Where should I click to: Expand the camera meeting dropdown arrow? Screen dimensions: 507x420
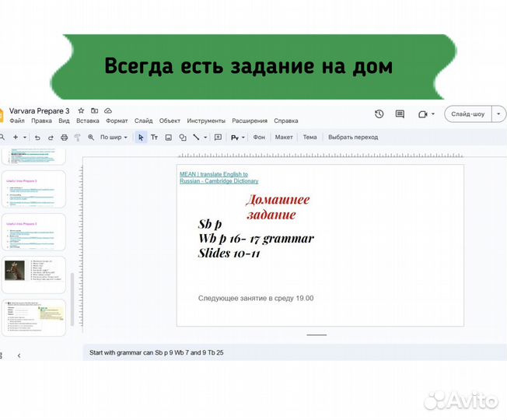click(433, 114)
